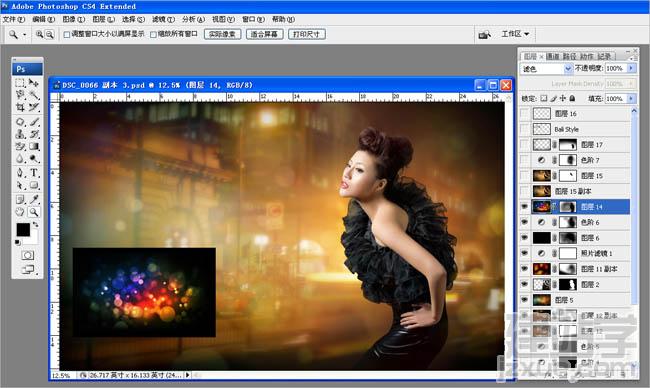The height and width of the screenshot is (388, 650).
Task: Click the lock all padlock icon
Action: coord(572,98)
